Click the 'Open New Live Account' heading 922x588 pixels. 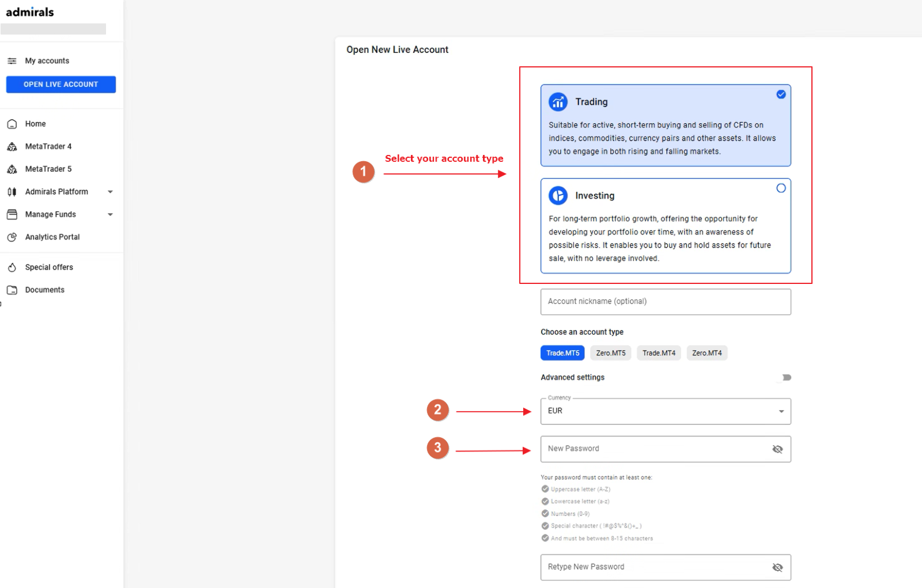pos(397,50)
